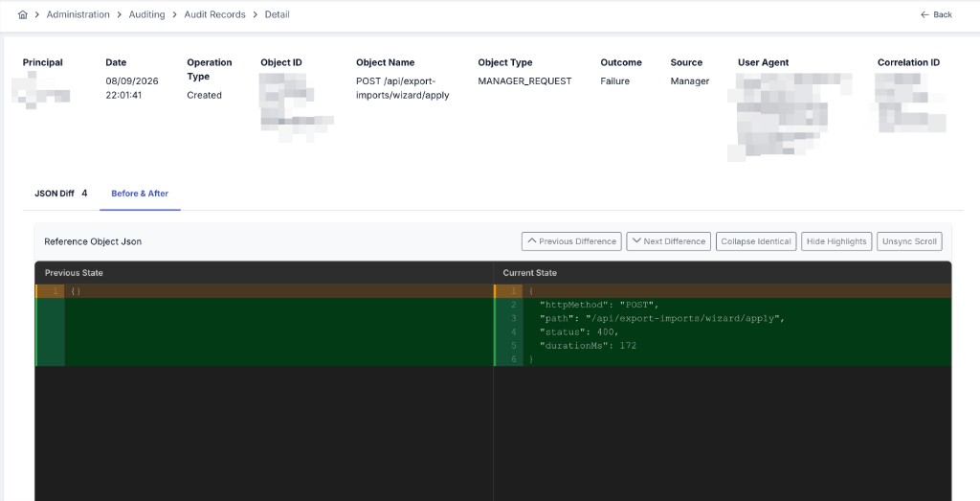Viewport: 980px width, 501px height.
Task: Click the MANAGER_REQUEST object type value
Action: tap(524, 81)
